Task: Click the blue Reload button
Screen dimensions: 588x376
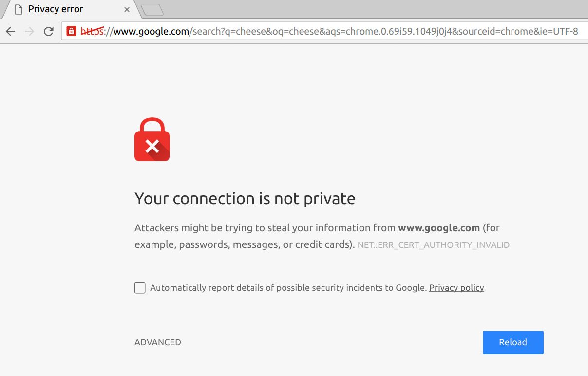Action: (513, 342)
